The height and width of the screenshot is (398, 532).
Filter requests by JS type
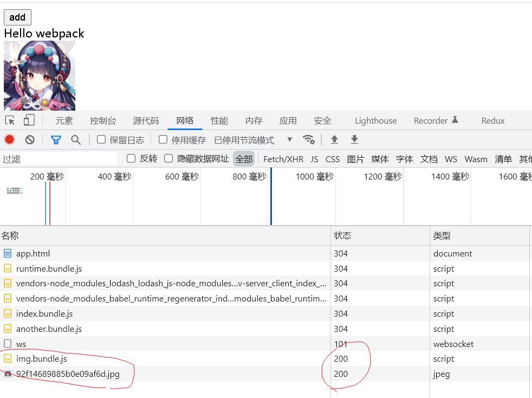[314, 159]
